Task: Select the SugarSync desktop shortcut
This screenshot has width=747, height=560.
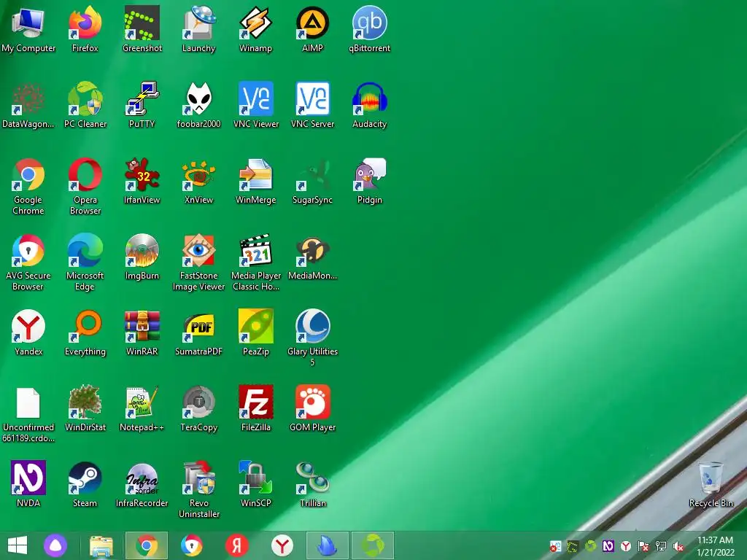Action: coord(312,181)
